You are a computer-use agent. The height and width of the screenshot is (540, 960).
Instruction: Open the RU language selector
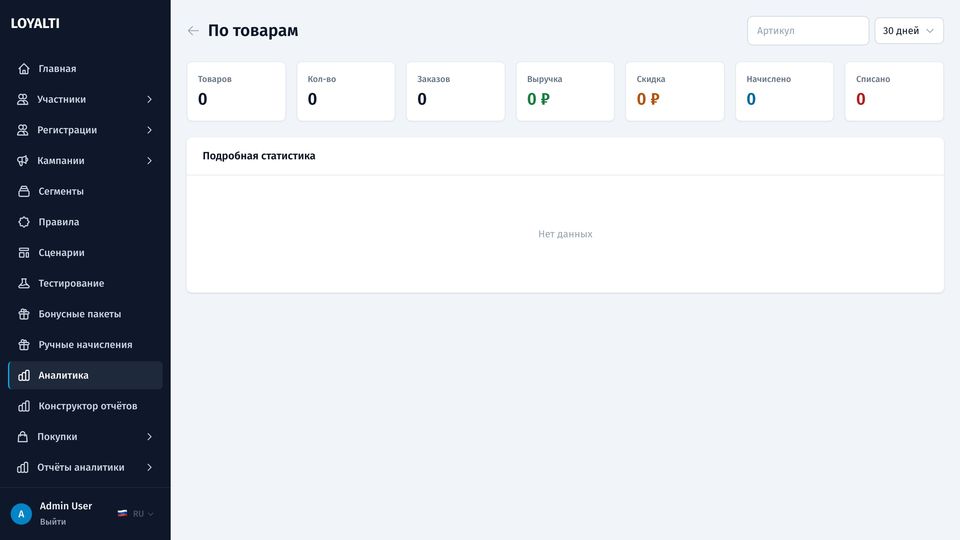(x=136, y=514)
